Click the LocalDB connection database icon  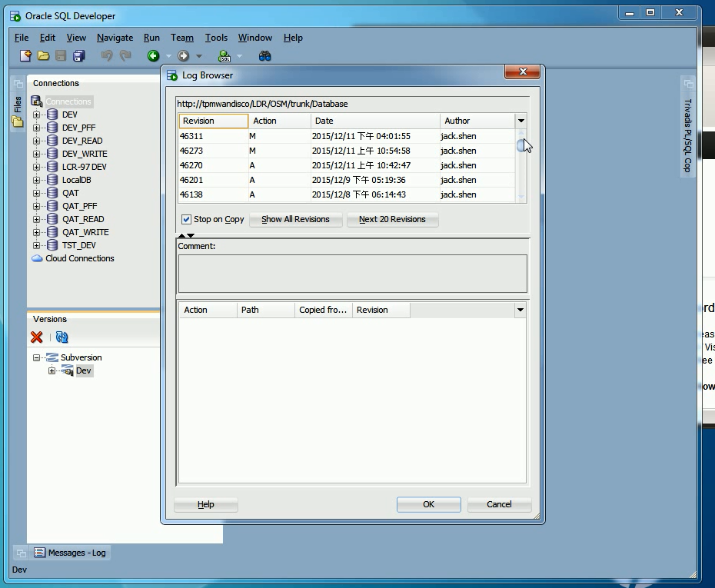[52, 180]
